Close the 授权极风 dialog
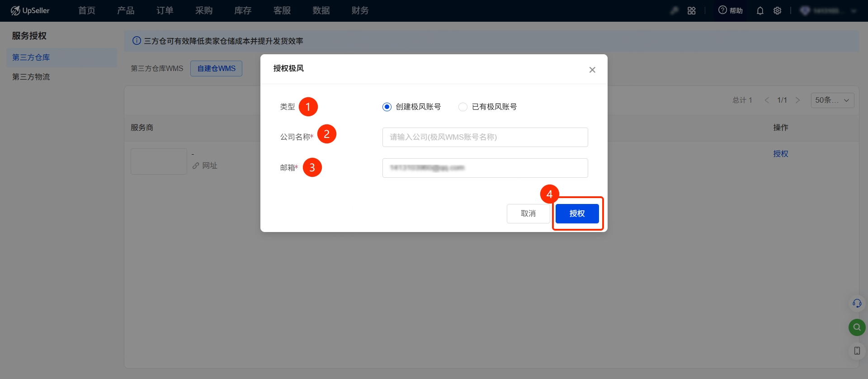The width and height of the screenshot is (868, 379). (x=592, y=70)
